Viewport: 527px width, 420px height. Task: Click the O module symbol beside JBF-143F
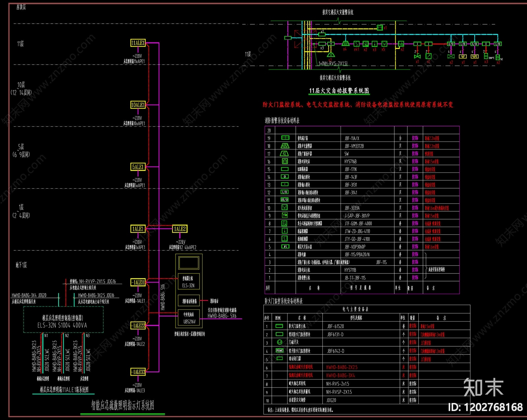(x=285, y=177)
